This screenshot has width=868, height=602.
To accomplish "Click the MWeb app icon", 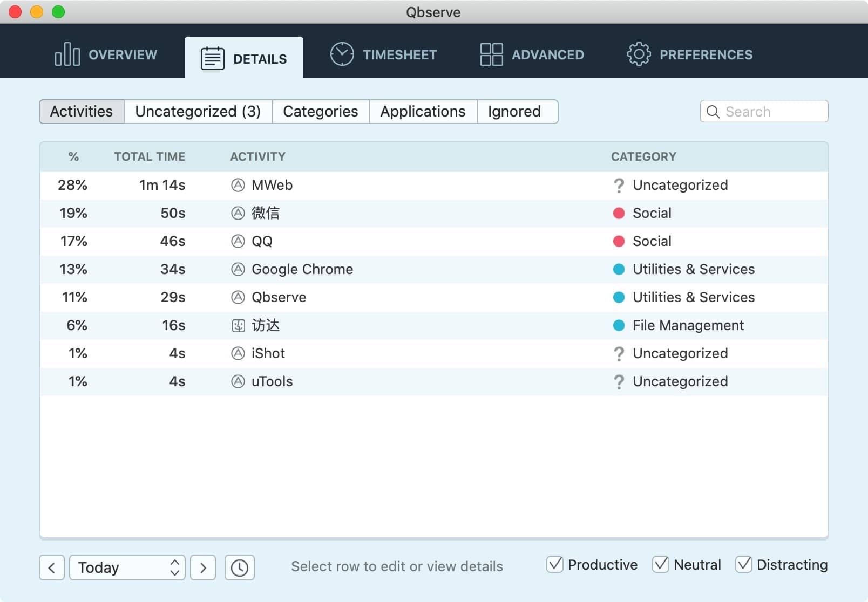I will click(238, 185).
